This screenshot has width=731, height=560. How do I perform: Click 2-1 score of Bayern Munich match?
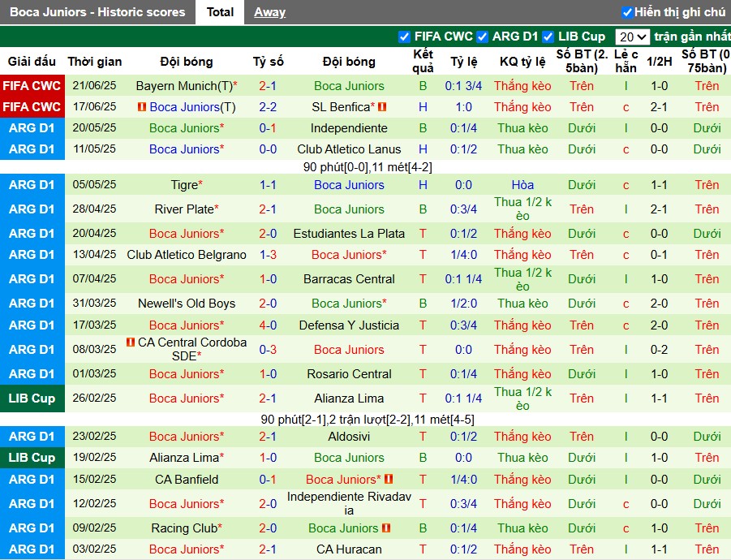[268, 86]
